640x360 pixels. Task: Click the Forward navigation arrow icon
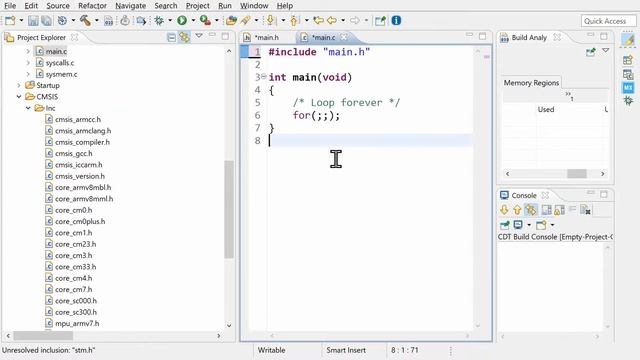[x=355, y=20]
